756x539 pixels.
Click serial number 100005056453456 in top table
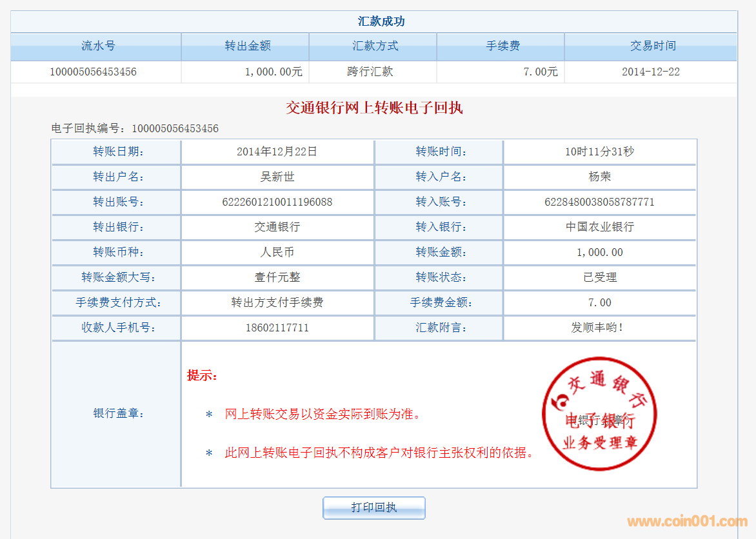click(x=93, y=72)
